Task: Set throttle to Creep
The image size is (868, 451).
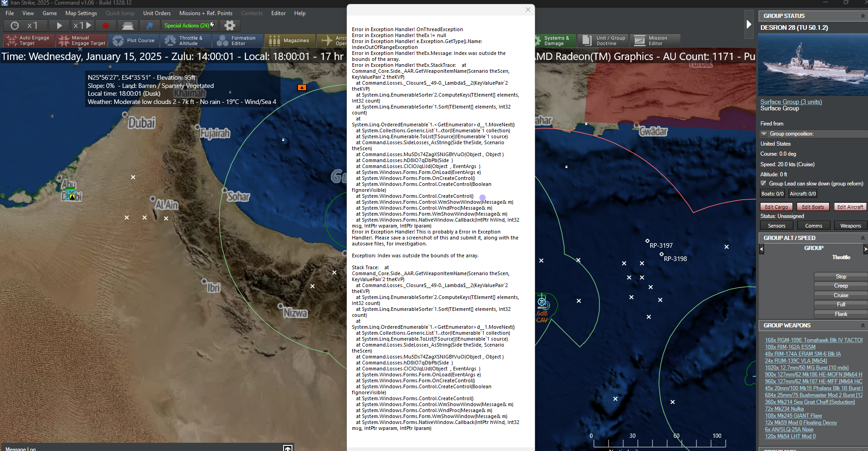Action: pyautogui.click(x=841, y=286)
